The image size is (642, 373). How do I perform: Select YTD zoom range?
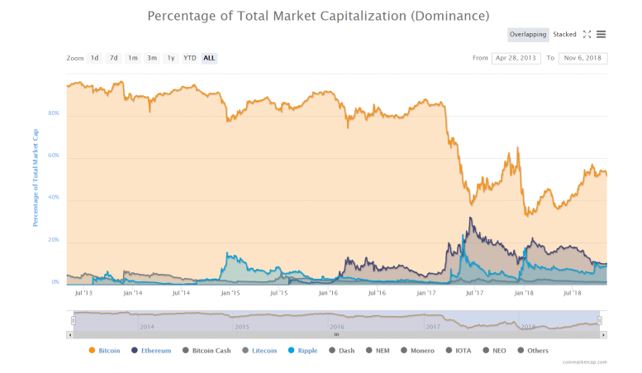[190, 58]
